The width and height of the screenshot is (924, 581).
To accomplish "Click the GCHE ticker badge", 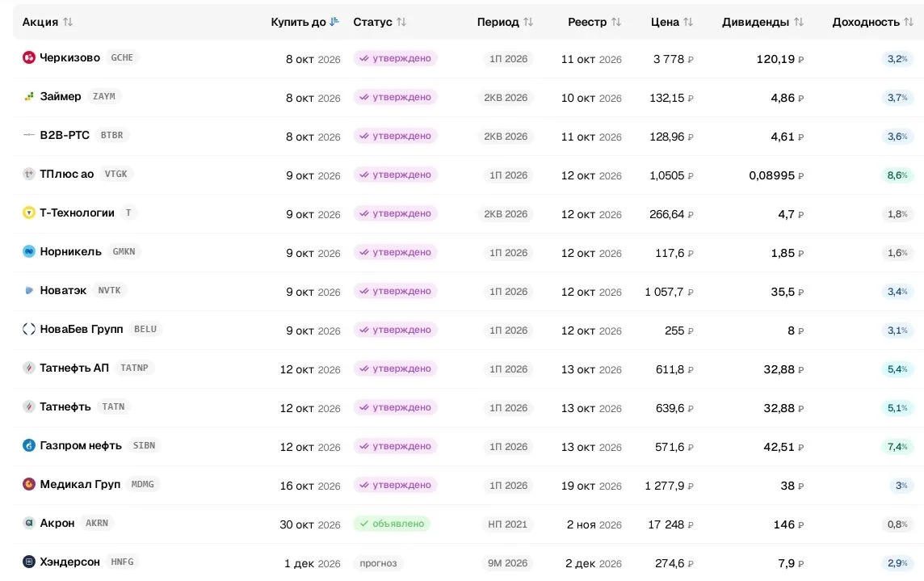I will [x=122, y=57].
